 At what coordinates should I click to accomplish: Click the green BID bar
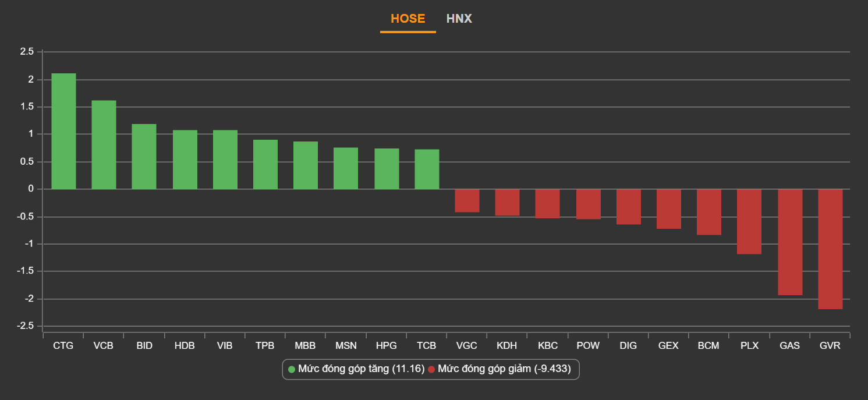pos(144,157)
